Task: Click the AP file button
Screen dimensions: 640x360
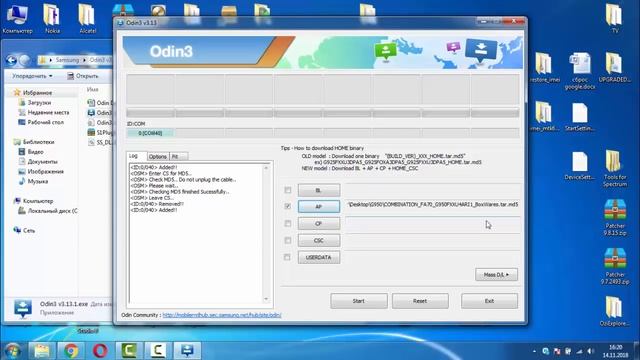Action: (319, 207)
